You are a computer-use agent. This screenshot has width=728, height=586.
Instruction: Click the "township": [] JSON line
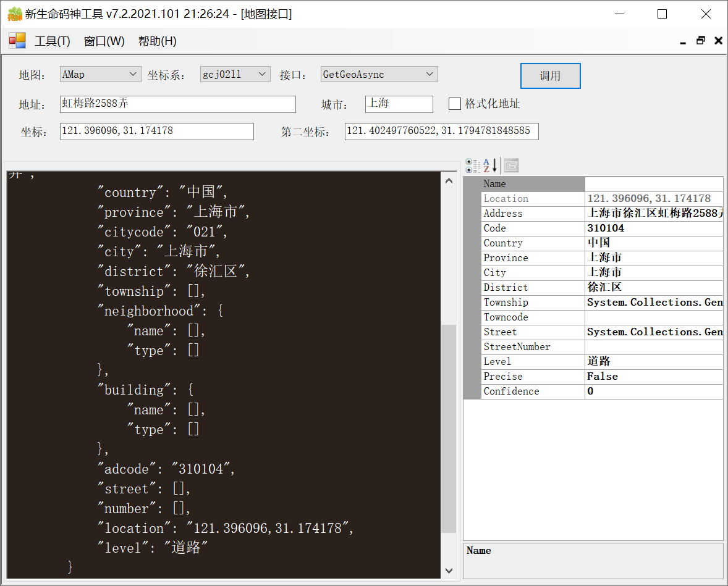[x=151, y=291]
